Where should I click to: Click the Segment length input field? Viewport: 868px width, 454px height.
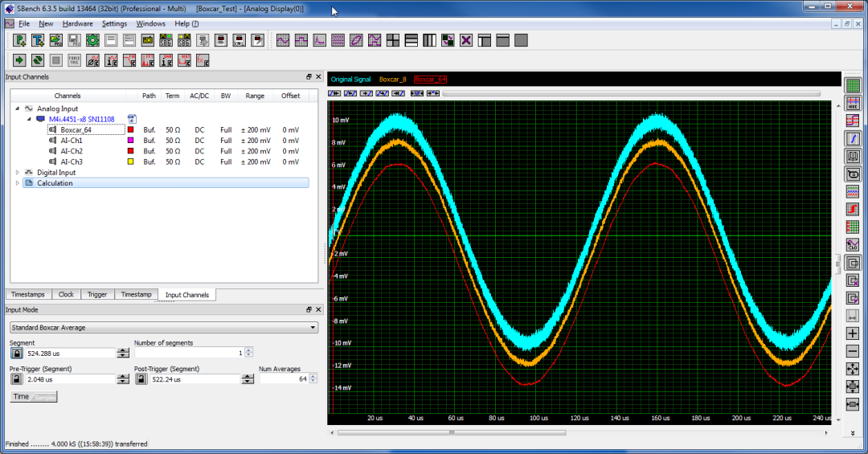(x=70, y=353)
